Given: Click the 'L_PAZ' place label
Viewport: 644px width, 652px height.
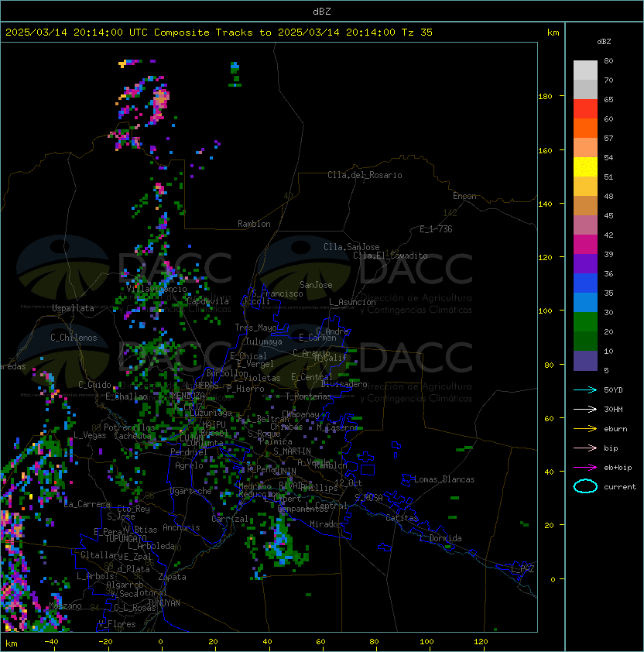Looking at the screenshot, I should pyautogui.click(x=522, y=569).
